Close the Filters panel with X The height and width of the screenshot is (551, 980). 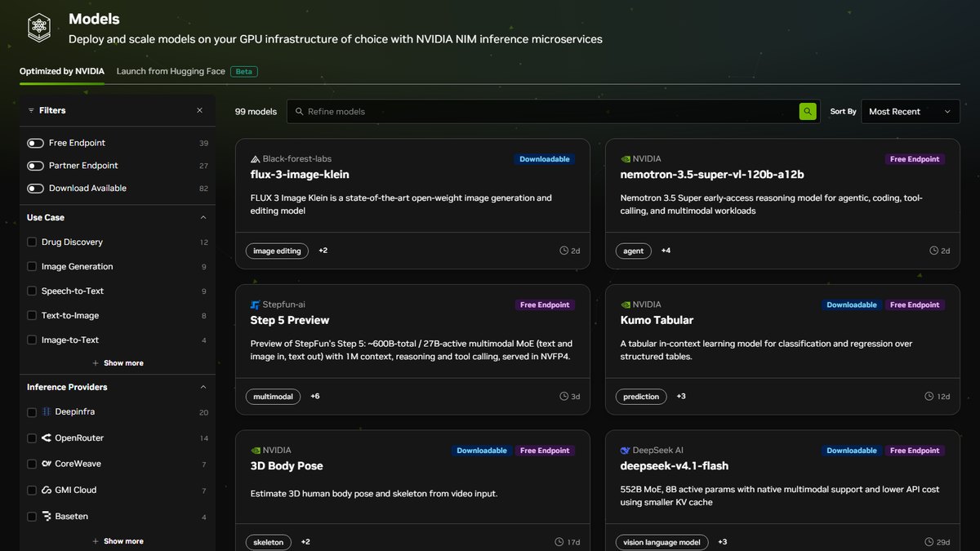click(199, 110)
